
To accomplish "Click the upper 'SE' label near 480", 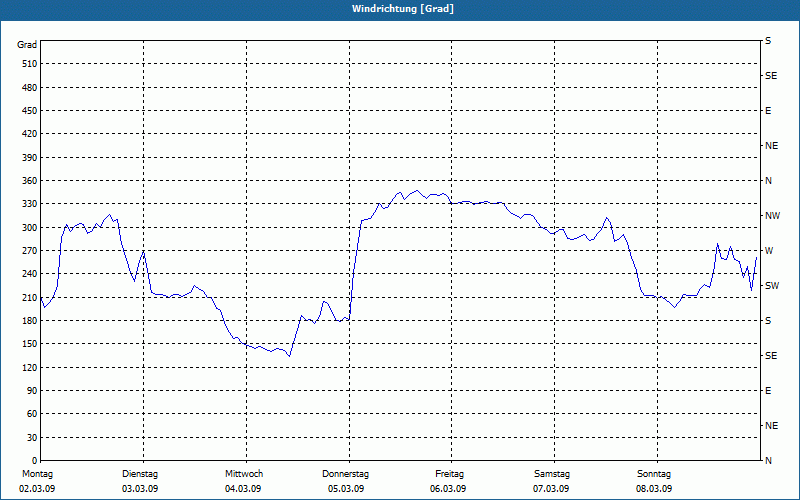I will (x=771, y=76).
